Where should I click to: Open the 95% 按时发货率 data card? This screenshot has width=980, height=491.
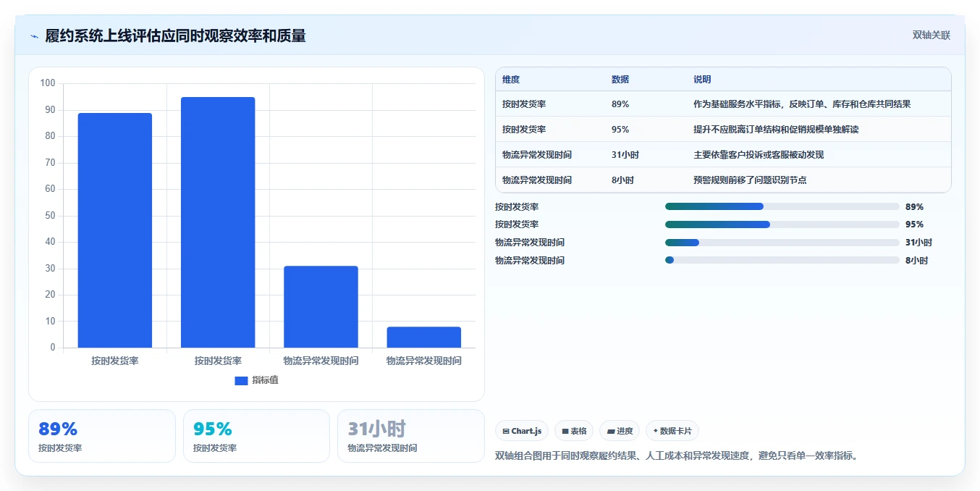tap(256, 436)
